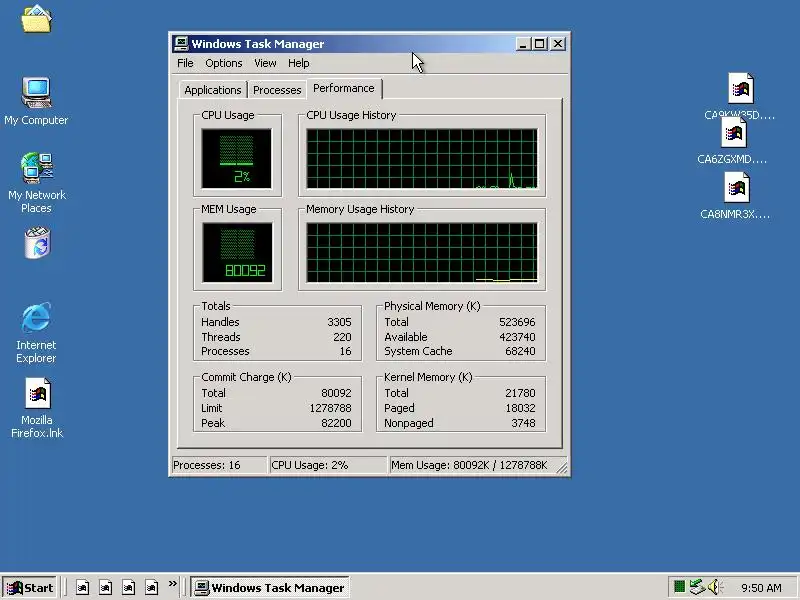Click the System Cache label

click(418, 351)
